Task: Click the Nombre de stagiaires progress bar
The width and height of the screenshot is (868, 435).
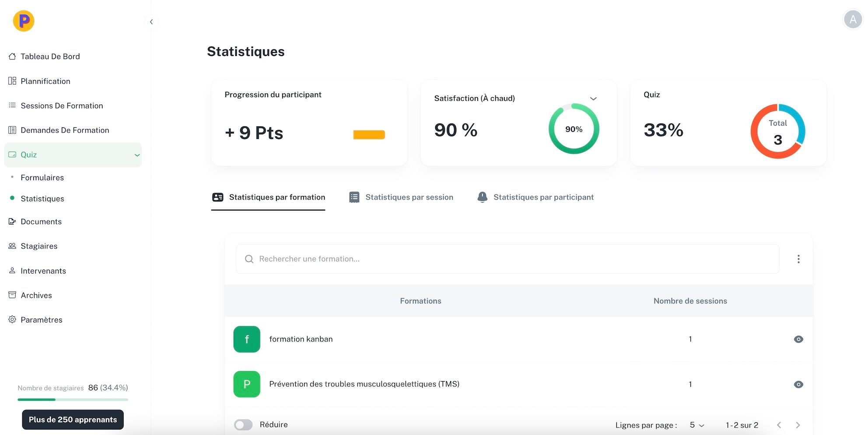Action: click(x=73, y=400)
